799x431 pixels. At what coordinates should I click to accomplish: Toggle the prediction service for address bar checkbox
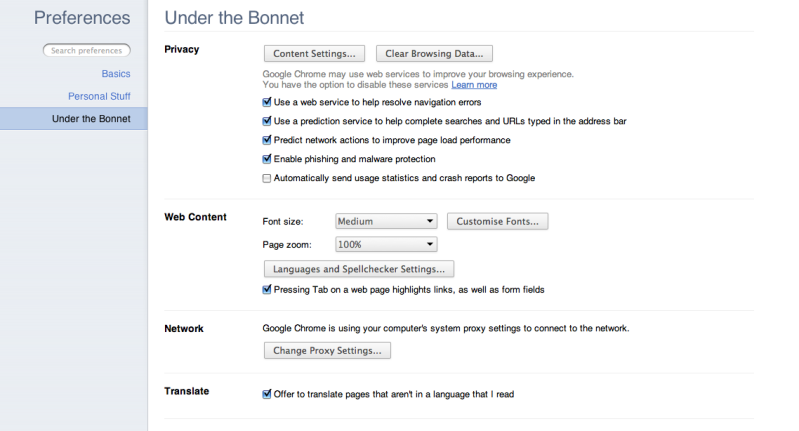pyautogui.click(x=267, y=121)
